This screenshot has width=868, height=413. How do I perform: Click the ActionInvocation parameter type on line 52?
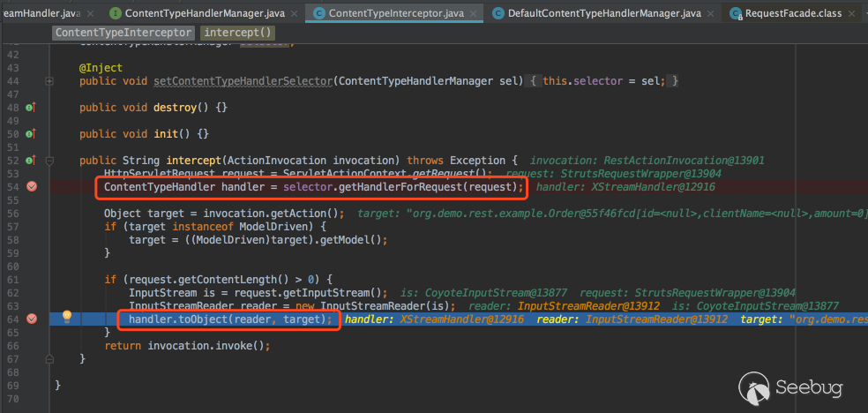tap(277, 161)
